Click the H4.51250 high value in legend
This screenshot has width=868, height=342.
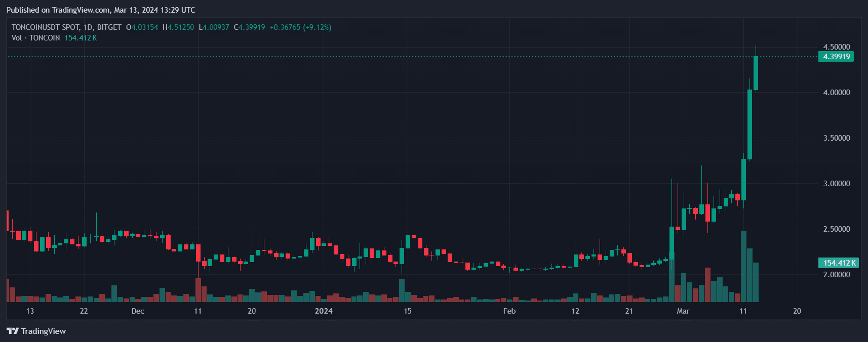click(x=178, y=27)
